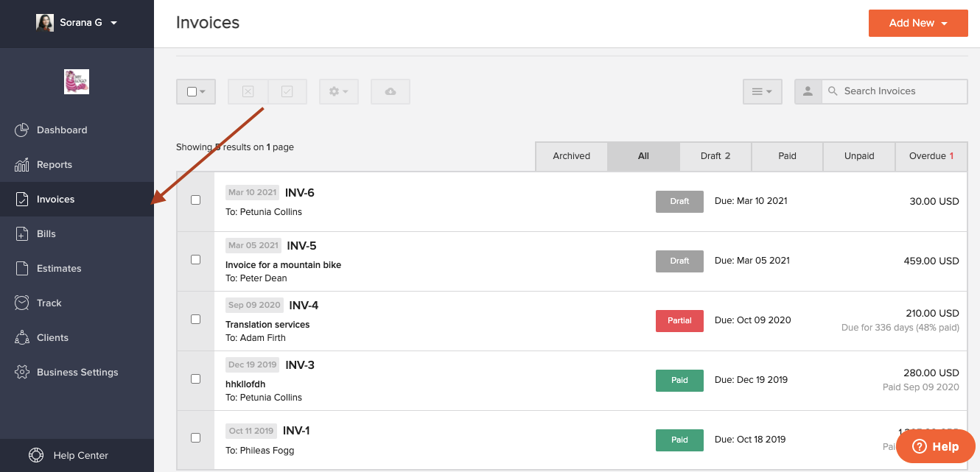The width and height of the screenshot is (980, 472).
Task: Switch to the Draft tab
Action: pyautogui.click(x=715, y=156)
